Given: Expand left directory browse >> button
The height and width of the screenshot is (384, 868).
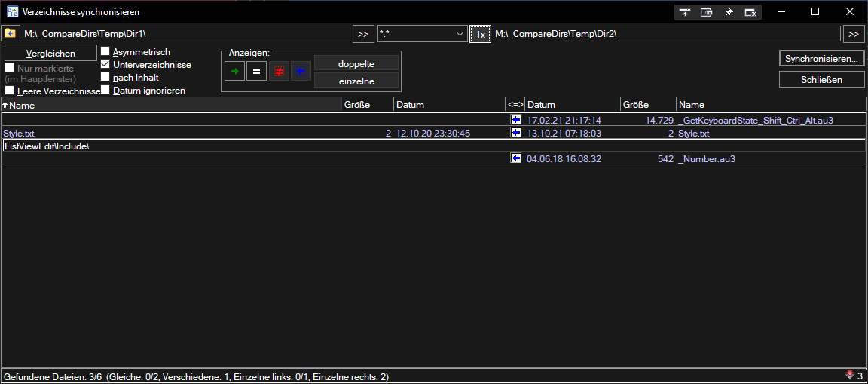Looking at the screenshot, I should tap(363, 34).
